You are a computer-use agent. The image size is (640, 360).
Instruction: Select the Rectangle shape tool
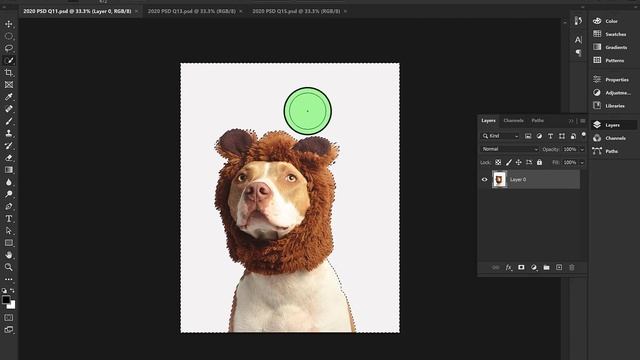(9, 243)
